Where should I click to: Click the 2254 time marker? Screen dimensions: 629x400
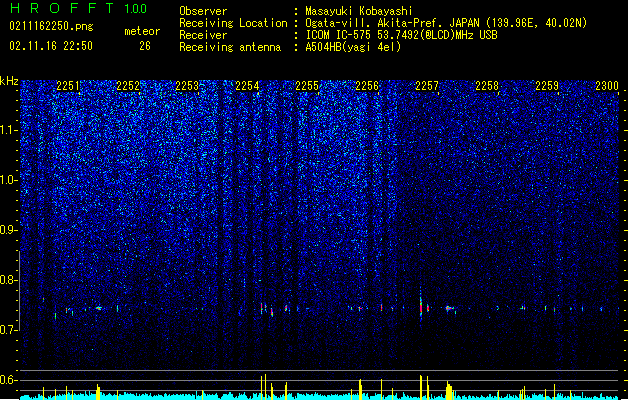(247, 86)
